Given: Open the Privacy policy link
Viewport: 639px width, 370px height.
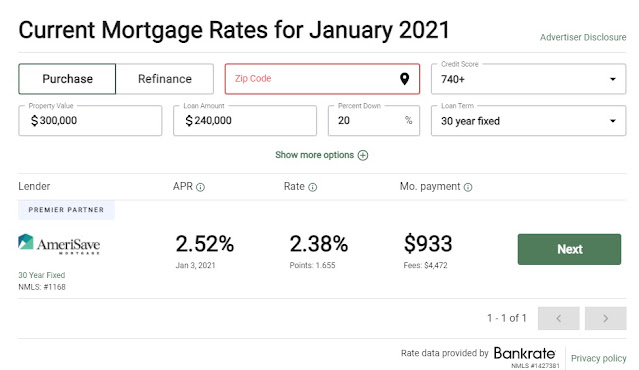Looking at the screenshot, I should (598, 358).
